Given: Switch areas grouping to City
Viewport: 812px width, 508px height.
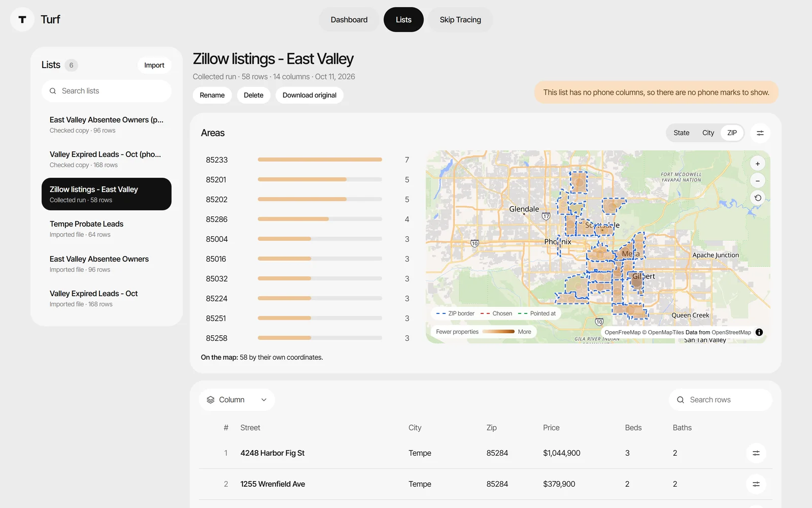Looking at the screenshot, I should pos(708,133).
